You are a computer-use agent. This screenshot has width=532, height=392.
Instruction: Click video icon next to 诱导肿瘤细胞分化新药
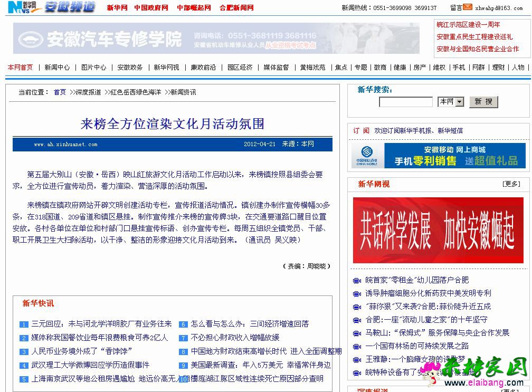pos(356,294)
